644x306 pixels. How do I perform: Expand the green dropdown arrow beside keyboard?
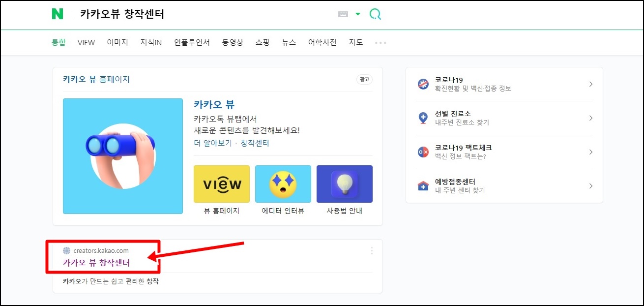(358, 14)
